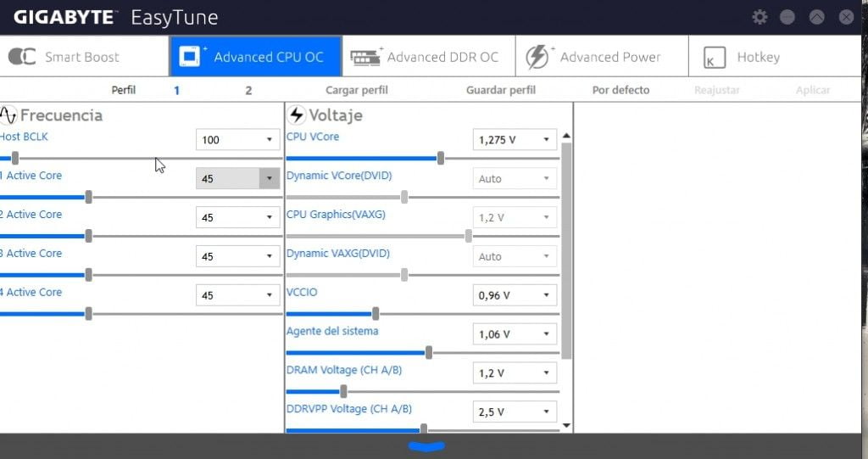Open the Host BCLK dropdown
Screen dimensions: 868x459
(238, 140)
